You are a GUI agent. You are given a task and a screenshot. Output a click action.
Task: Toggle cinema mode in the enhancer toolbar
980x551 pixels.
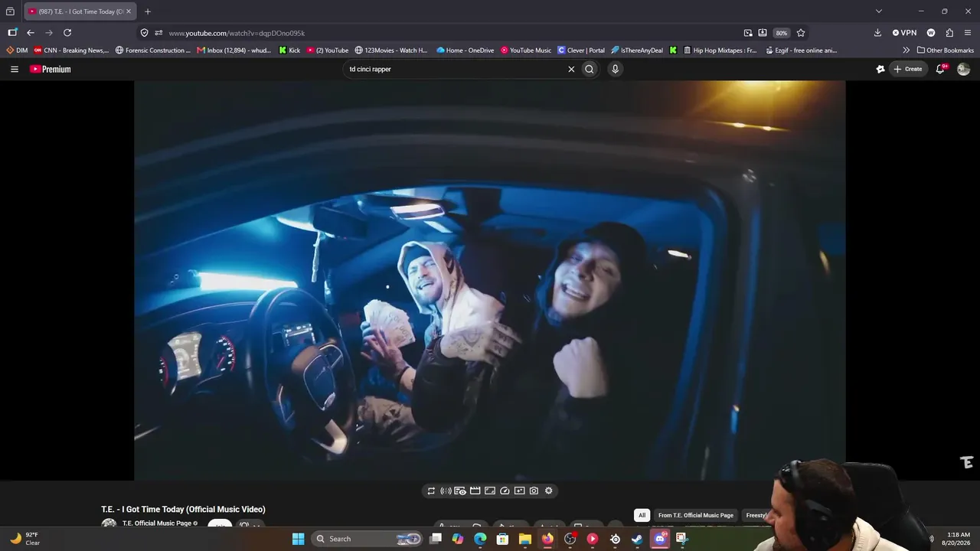click(x=475, y=491)
